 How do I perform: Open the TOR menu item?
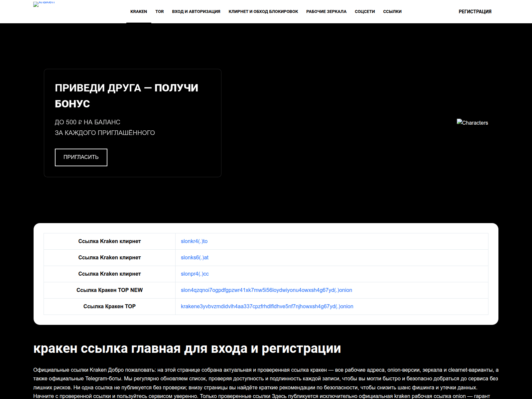pos(160,12)
